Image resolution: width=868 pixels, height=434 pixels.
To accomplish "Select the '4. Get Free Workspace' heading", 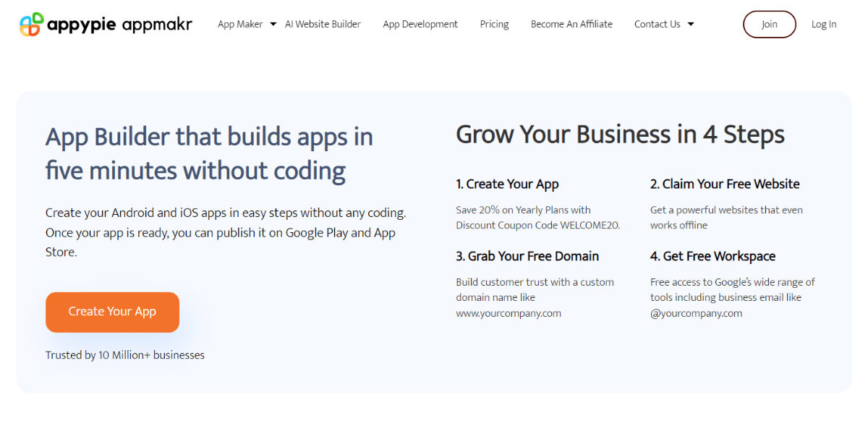I will coord(712,256).
